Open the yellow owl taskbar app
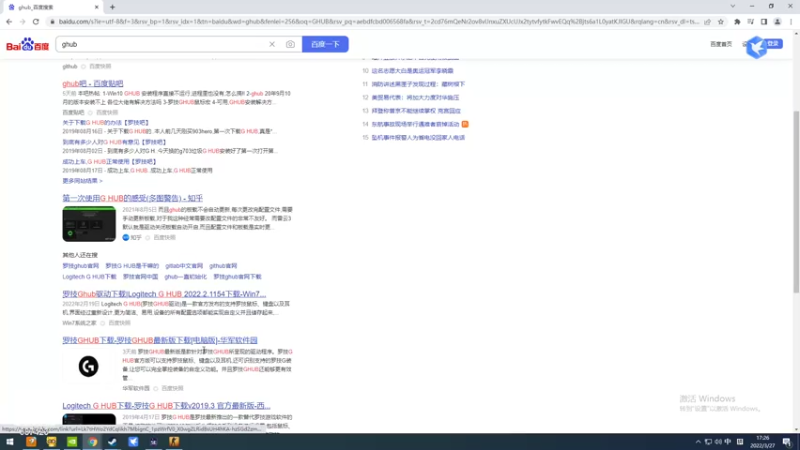 (52, 442)
